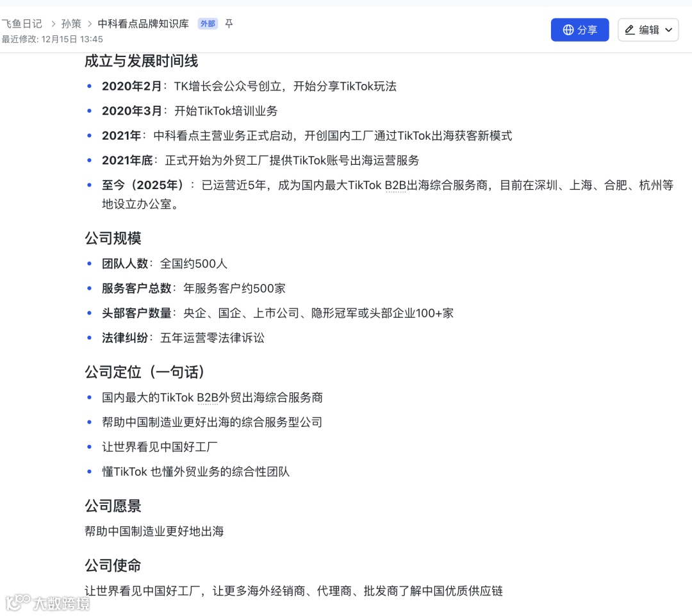Click the 法律纠纷 零法律诉讼 line
The height and width of the screenshot is (616, 692).
point(183,338)
